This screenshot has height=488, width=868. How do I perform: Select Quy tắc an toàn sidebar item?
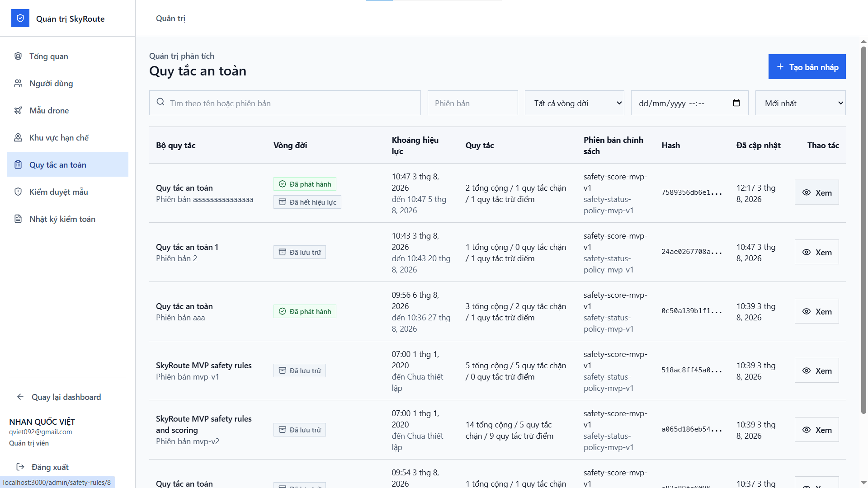(x=67, y=164)
